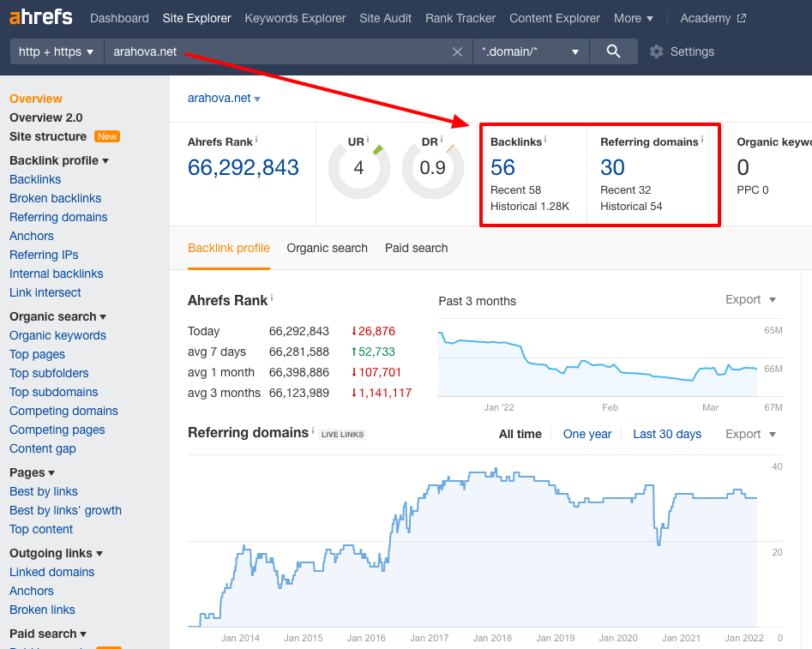
Task: Open Overview 2.0 in the sidebar
Action: (x=46, y=117)
